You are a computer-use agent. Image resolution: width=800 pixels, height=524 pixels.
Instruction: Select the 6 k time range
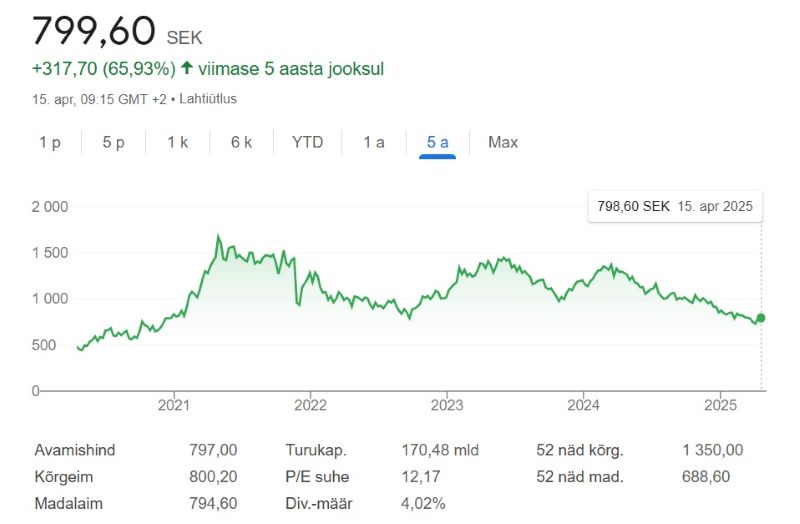pos(241,142)
